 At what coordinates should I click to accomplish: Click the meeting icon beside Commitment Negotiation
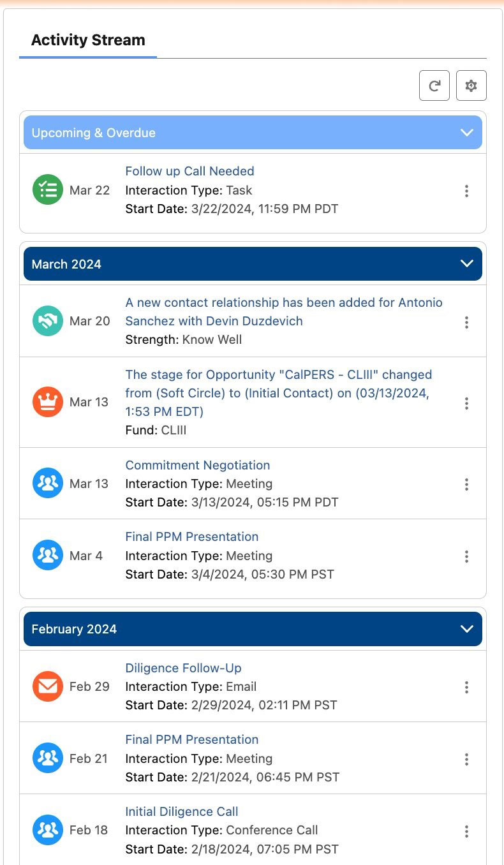click(48, 484)
